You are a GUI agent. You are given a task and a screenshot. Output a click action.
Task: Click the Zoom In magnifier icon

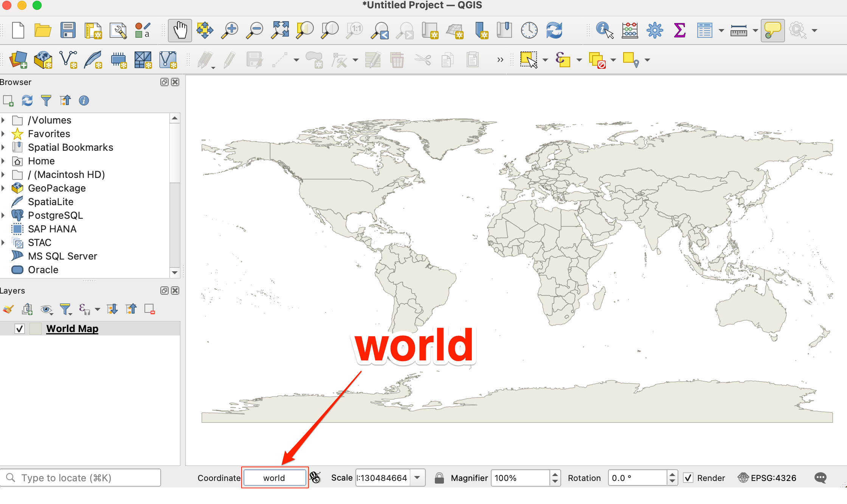[x=230, y=30]
